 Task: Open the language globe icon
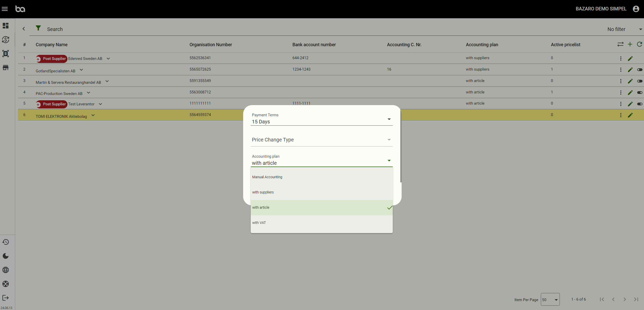pos(6,270)
